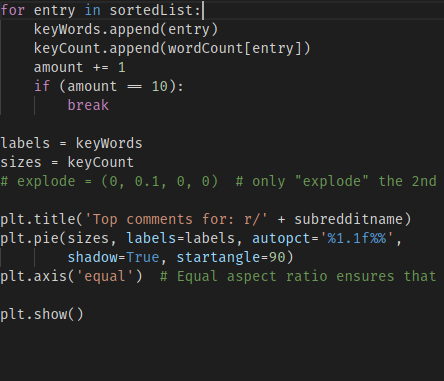This screenshot has height=381, width=444.
Task: Click the '# explode = (0, 0.1, 0, 0)' comment
Action: coord(109,182)
